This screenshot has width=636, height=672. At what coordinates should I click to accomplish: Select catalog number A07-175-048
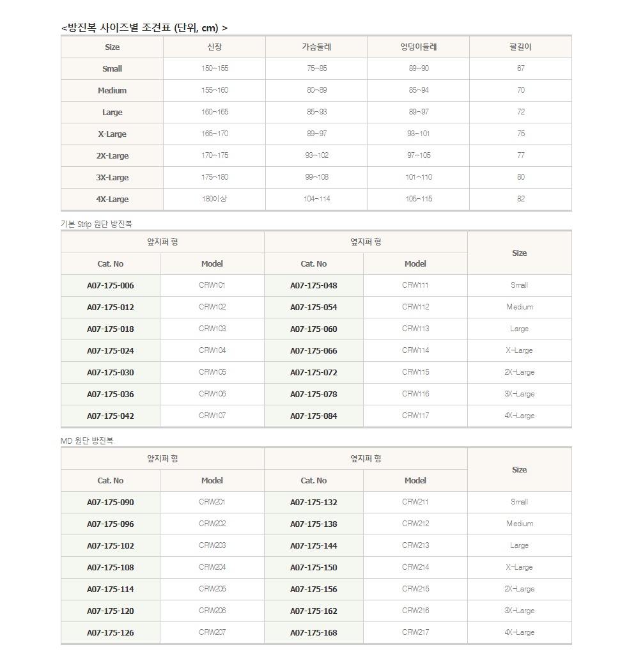(x=313, y=286)
